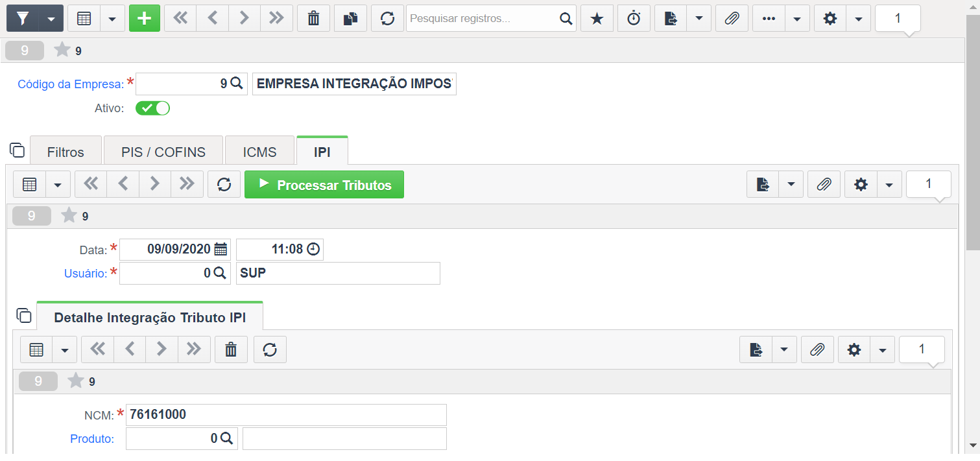The width and height of the screenshot is (980, 461).
Task: Click the NCM field 76161000
Action: [x=286, y=415]
